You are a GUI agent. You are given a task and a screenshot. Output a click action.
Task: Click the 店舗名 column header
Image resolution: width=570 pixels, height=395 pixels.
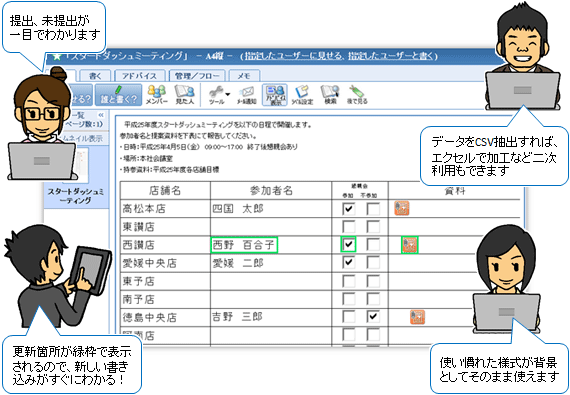165,190
